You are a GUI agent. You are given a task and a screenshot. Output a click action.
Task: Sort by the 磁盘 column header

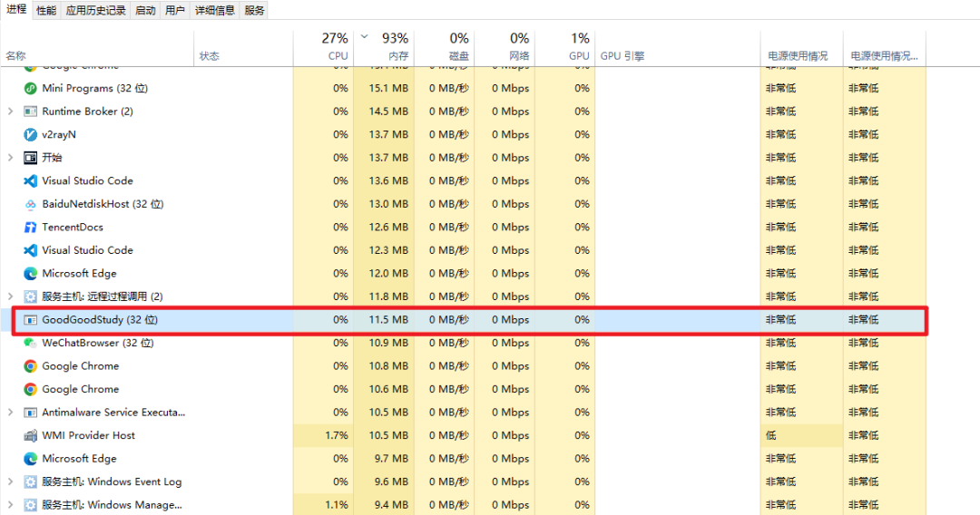click(445, 48)
